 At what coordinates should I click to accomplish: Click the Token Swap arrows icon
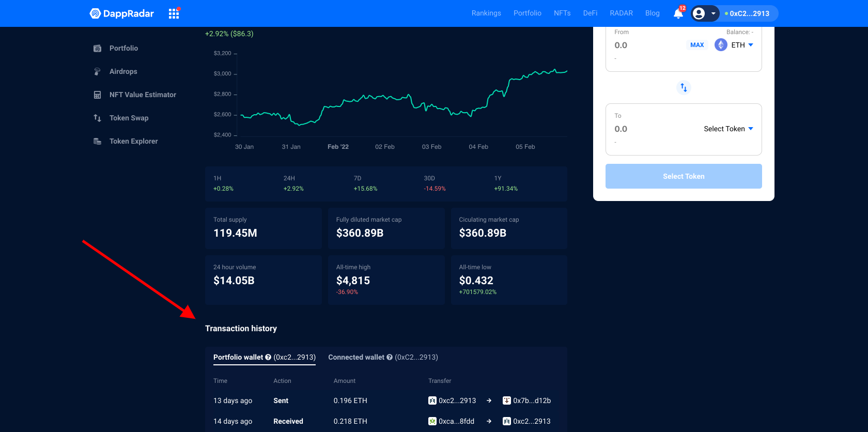pos(97,118)
